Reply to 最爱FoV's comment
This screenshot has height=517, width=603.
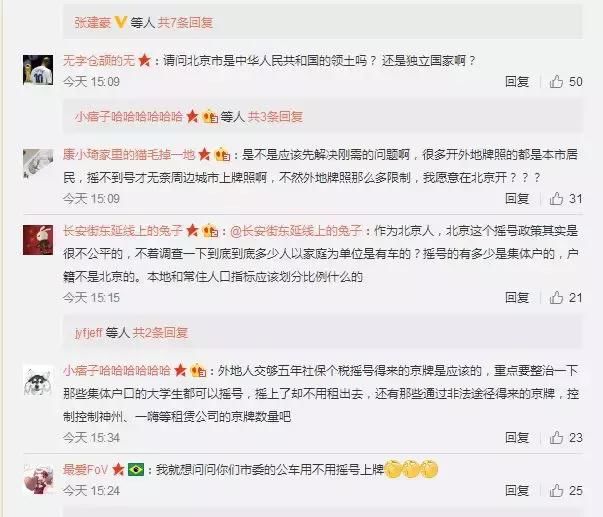click(517, 490)
